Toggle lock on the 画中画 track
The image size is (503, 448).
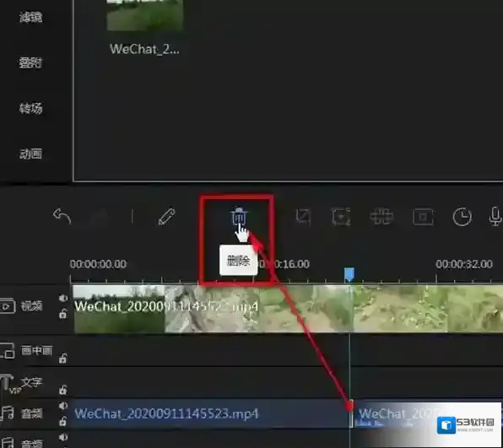(62, 358)
